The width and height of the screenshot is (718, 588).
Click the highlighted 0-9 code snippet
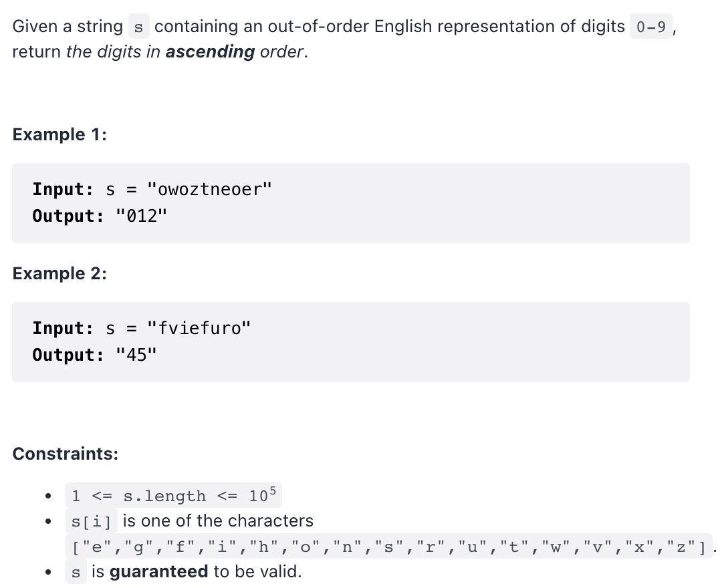(650, 27)
